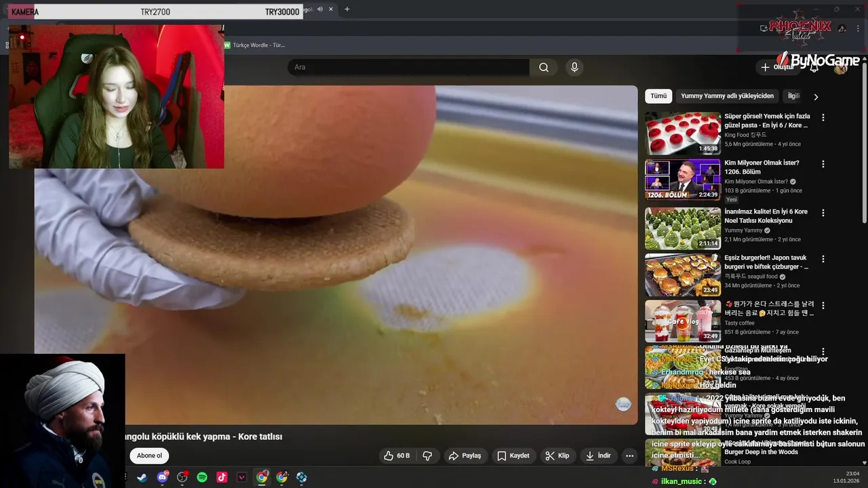
Task: Open options for 'Eşsiz burgerler!!' video
Action: [823, 259]
